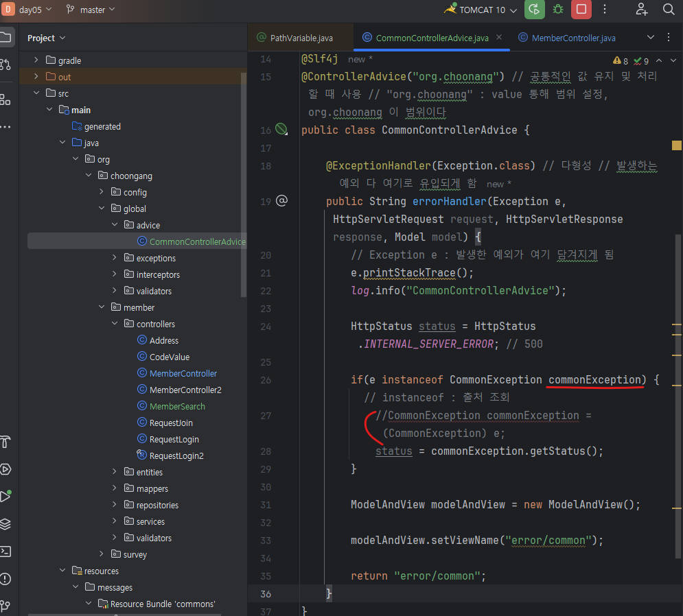Viewport: 683px width, 616px height.
Task: Click the Rerun TOMCAT 10 button
Action: click(535, 10)
